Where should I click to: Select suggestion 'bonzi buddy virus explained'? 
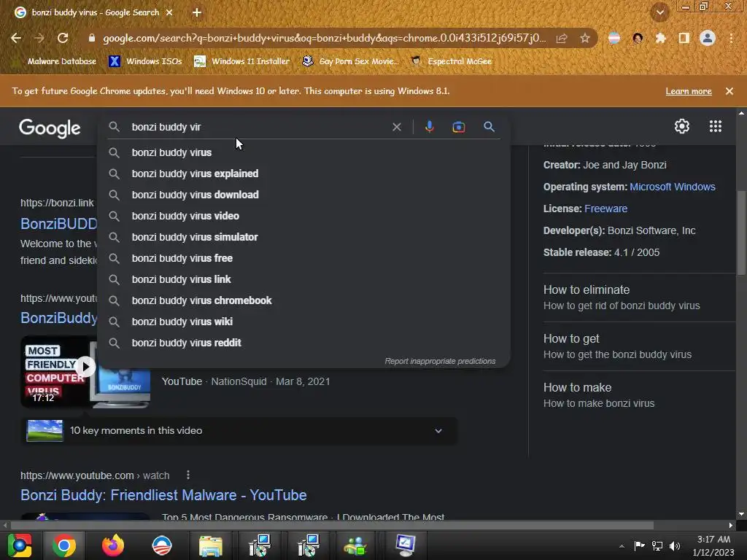(304, 174)
